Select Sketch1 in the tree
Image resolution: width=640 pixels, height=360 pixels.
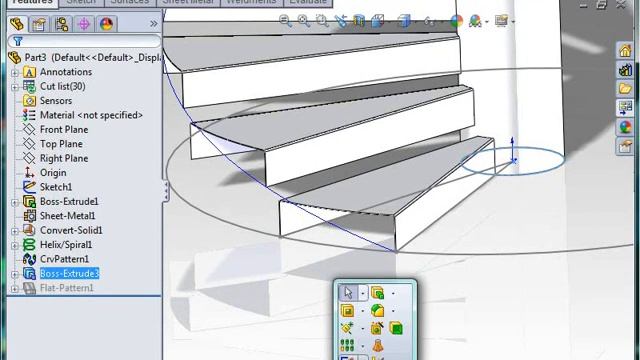click(x=56, y=187)
